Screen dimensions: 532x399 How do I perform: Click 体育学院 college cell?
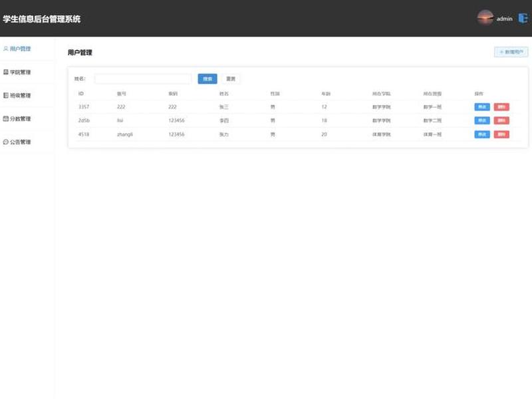coord(381,134)
